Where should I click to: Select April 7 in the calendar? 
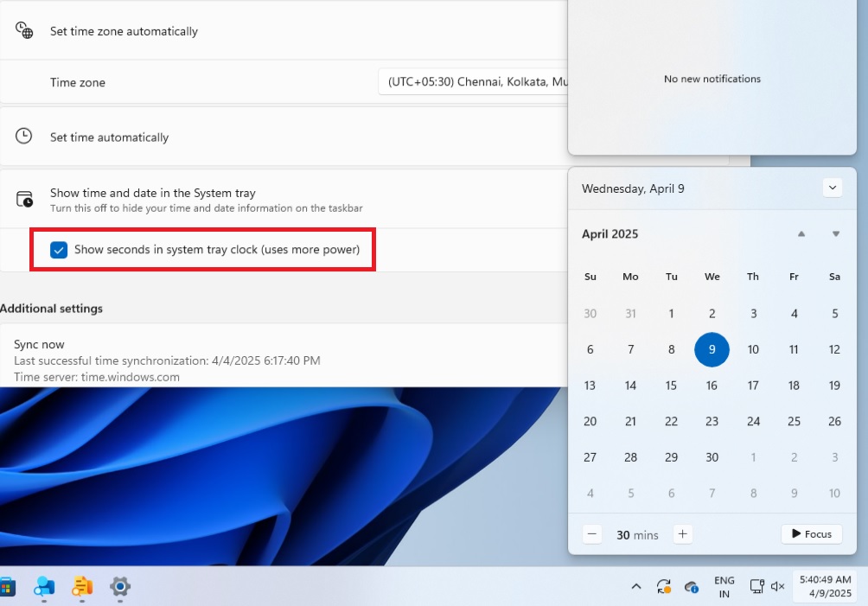point(630,350)
